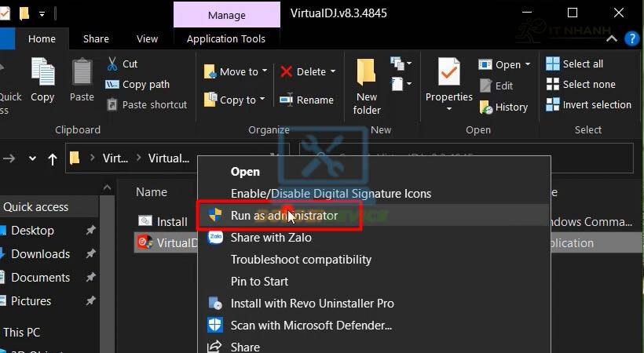Image resolution: width=644 pixels, height=353 pixels.
Task: Click the Rename icon in ribbon
Action: click(x=287, y=100)
